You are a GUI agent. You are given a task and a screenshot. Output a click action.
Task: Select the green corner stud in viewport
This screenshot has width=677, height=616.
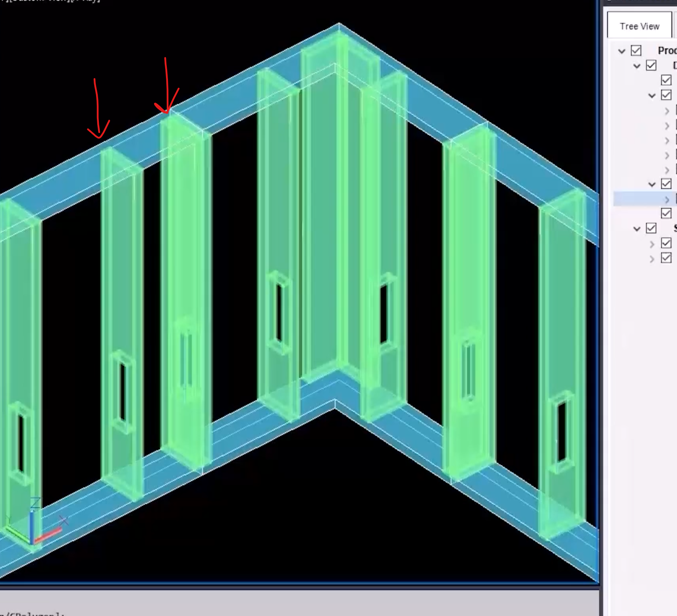click(322, 218)
